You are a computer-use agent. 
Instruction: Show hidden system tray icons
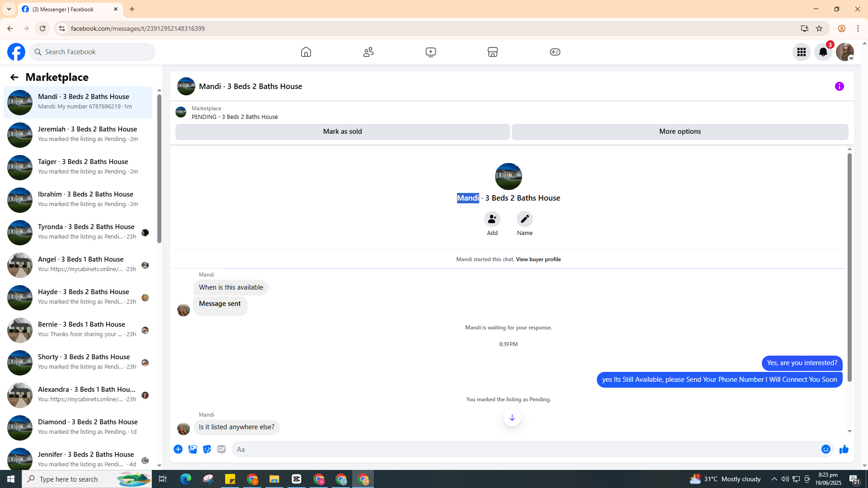[774, 479]
